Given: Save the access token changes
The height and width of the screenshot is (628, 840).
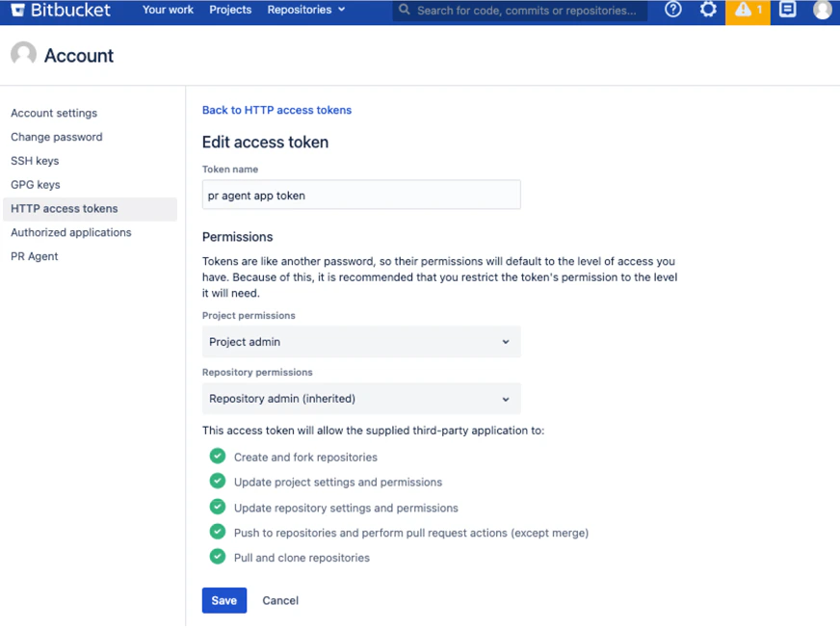Looking at the screenshot, I should point(223,600).
